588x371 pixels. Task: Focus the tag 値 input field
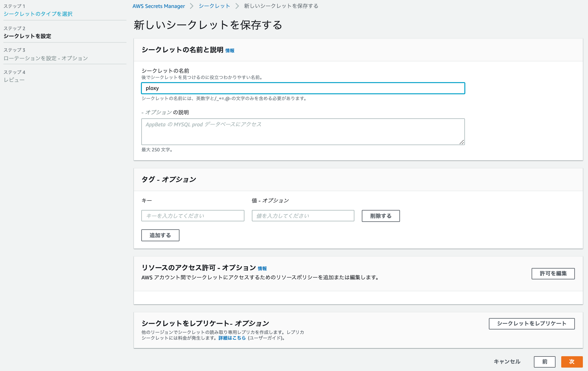tap(303, 216)
